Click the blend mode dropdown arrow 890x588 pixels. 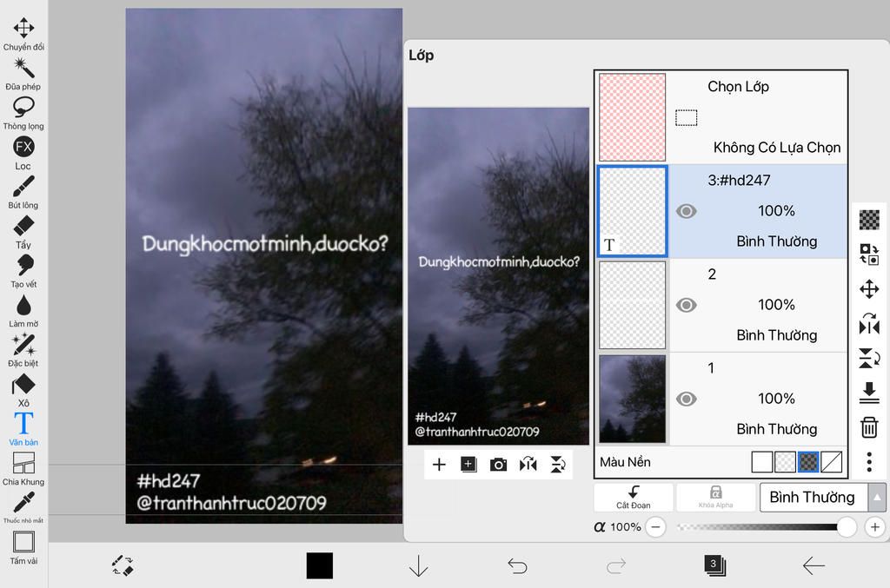tap(877, 498)
